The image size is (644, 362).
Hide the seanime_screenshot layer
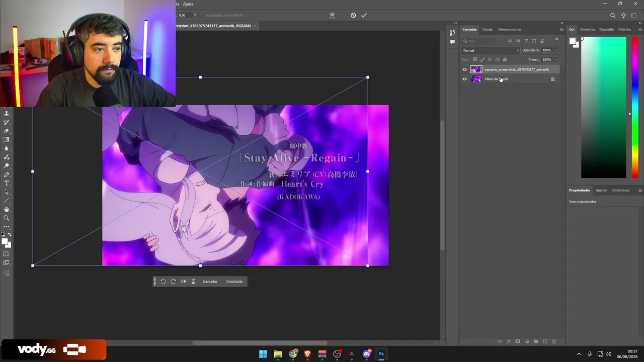coord(464,69)
